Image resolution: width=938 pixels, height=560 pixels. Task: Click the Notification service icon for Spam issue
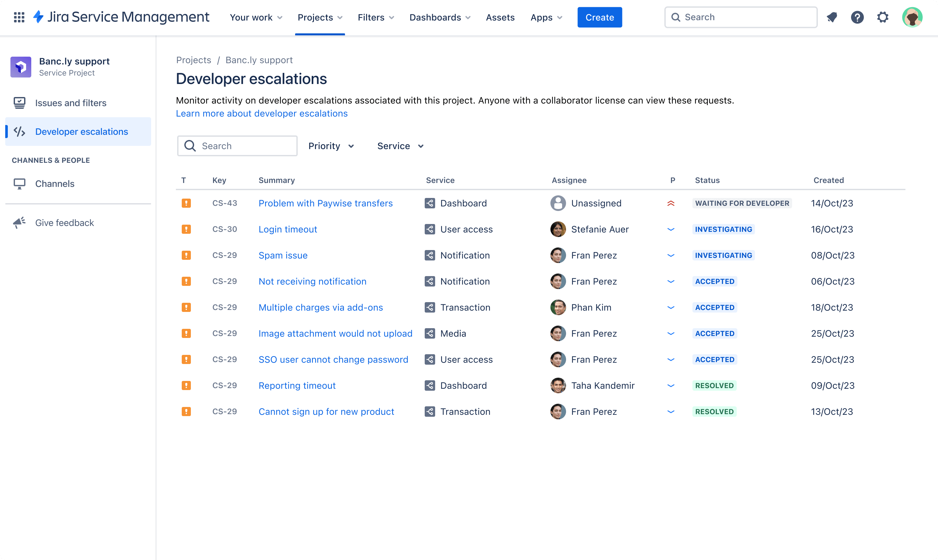click(x=430, y=255)
